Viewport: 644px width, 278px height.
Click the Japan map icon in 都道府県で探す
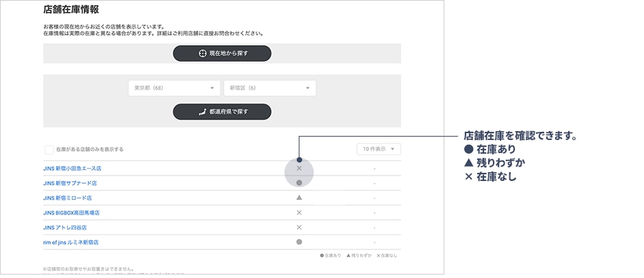point(202,112)
